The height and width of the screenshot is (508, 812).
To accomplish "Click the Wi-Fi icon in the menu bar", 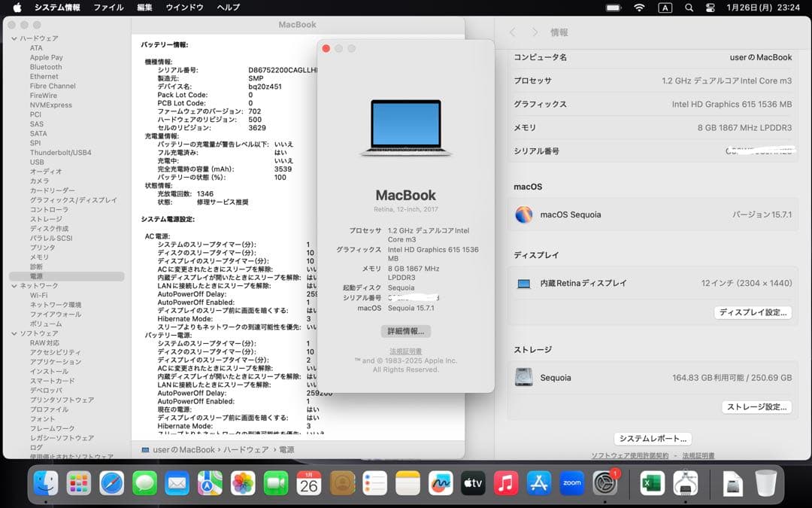I will pos(640,8).
